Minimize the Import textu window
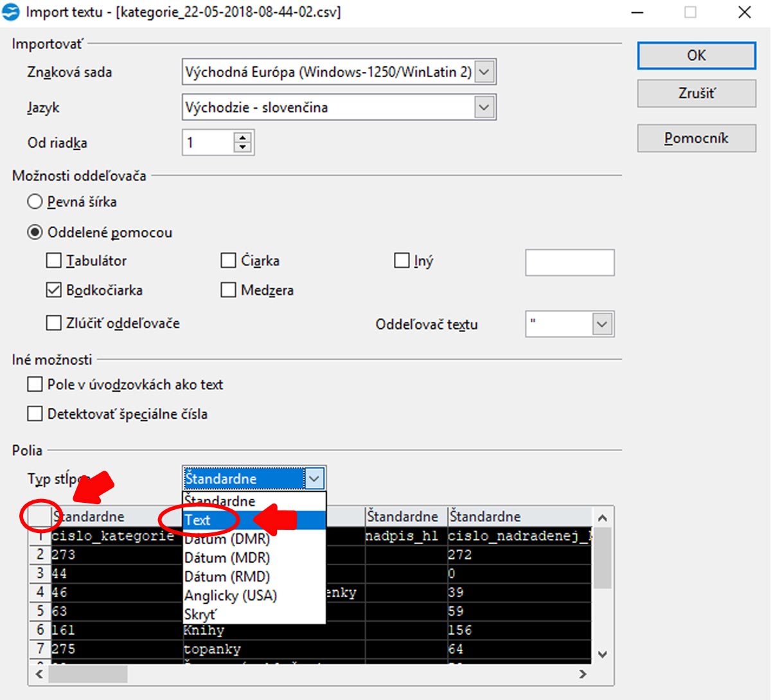 tap(637, 12)
